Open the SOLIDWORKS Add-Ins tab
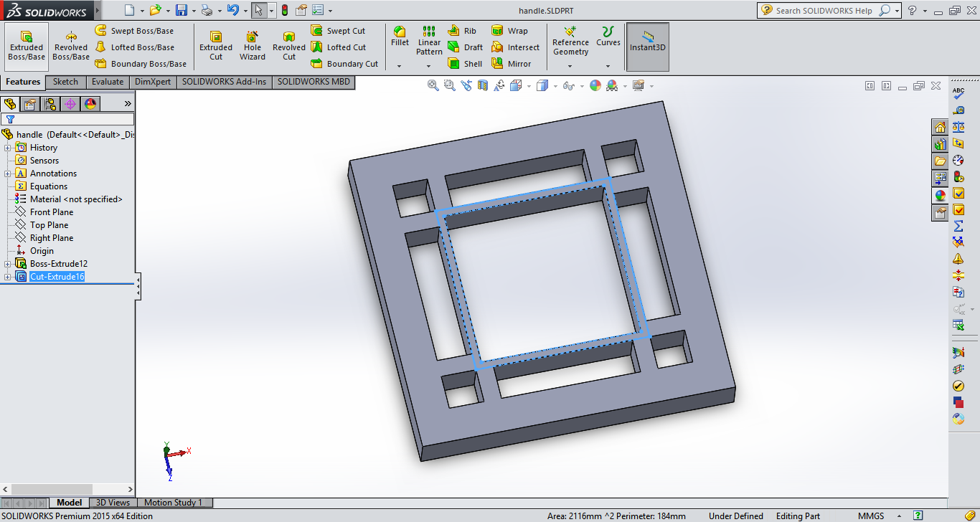The width and height of the screenshot is (980, 522). (224, 82)
